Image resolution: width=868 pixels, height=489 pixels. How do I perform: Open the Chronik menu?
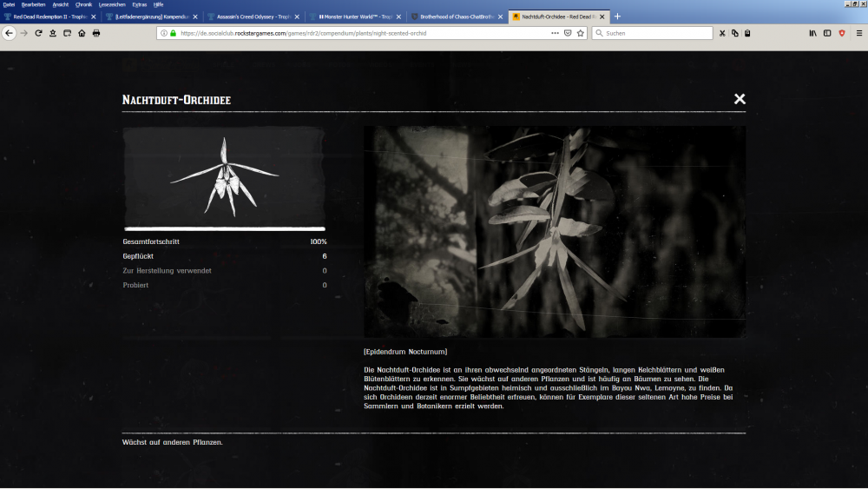coord(83,4)
